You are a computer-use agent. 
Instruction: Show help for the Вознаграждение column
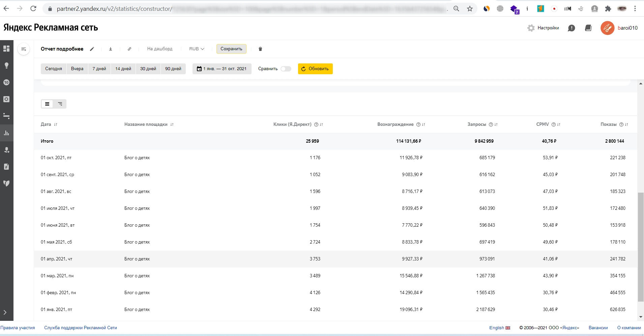[x=418, y=124]
